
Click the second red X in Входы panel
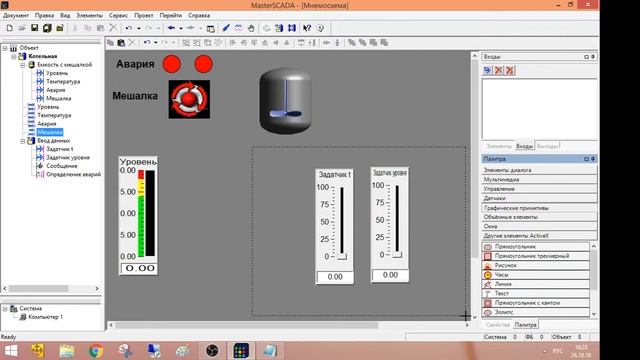[x=510, y=70]
